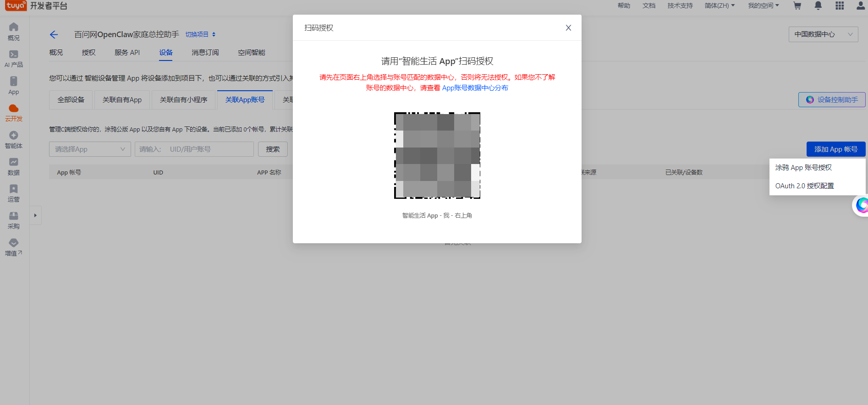This screenshot has height=405, width=868.
Task: Click the authorization QR code
Action: coord(437,155)
